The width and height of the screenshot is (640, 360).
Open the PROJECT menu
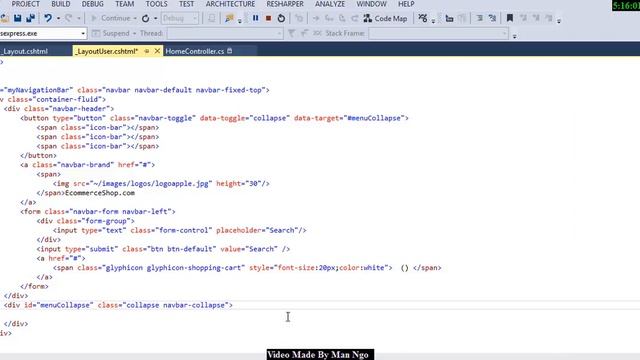(x=25, y=4)
